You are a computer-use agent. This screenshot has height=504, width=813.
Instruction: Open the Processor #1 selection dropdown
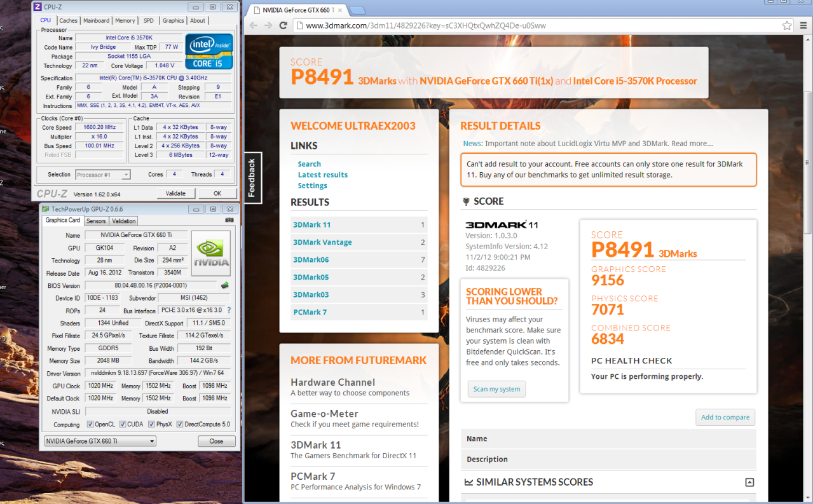pos(103,174)
